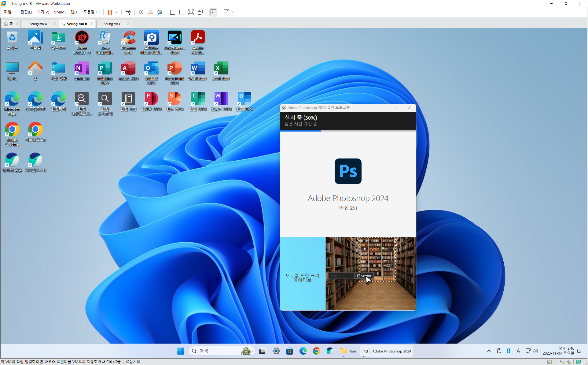Toggle the thumbnail bar view icon

[x=182, y=12]
